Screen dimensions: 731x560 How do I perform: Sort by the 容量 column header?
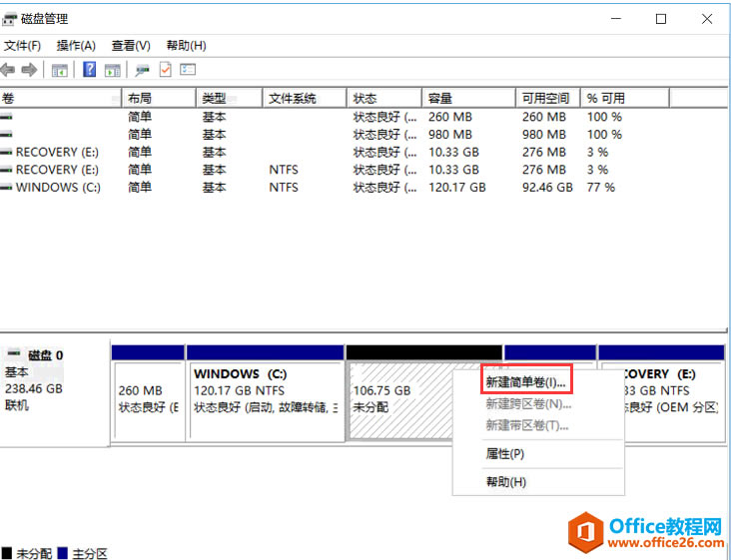click(468, 98)
